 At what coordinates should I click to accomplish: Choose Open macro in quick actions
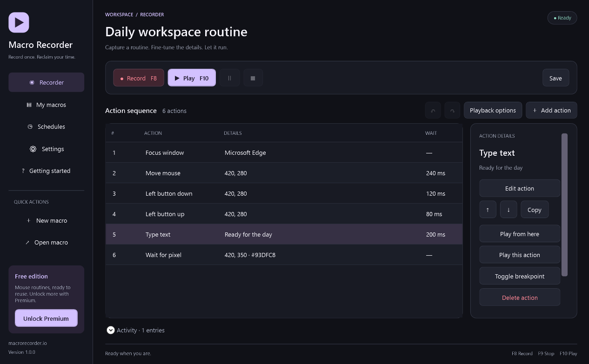point(46,242)
